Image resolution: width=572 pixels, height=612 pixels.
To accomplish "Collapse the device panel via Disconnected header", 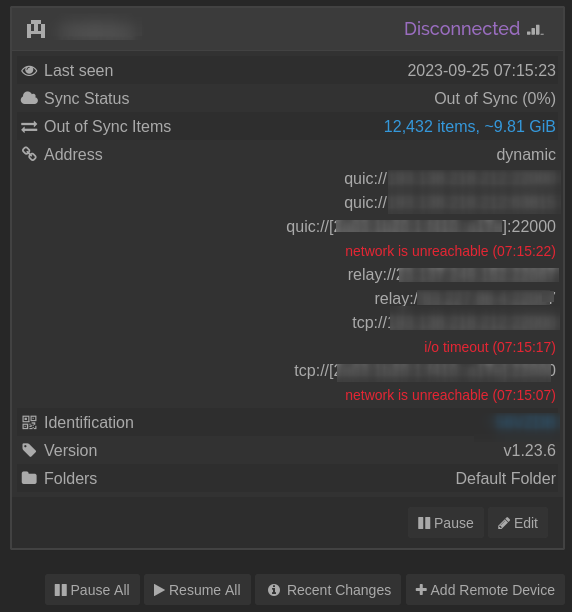I will click(x=288, y=29).
